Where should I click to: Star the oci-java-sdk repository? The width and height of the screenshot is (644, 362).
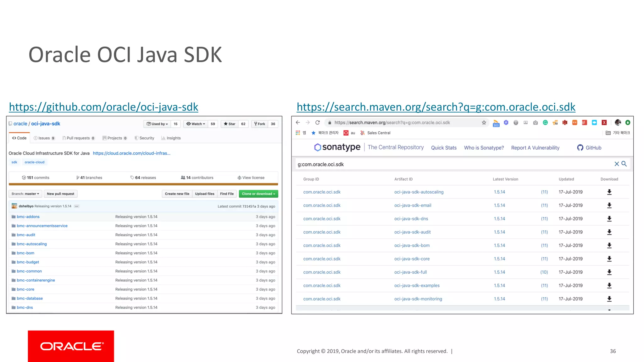(x=230, y=124)
